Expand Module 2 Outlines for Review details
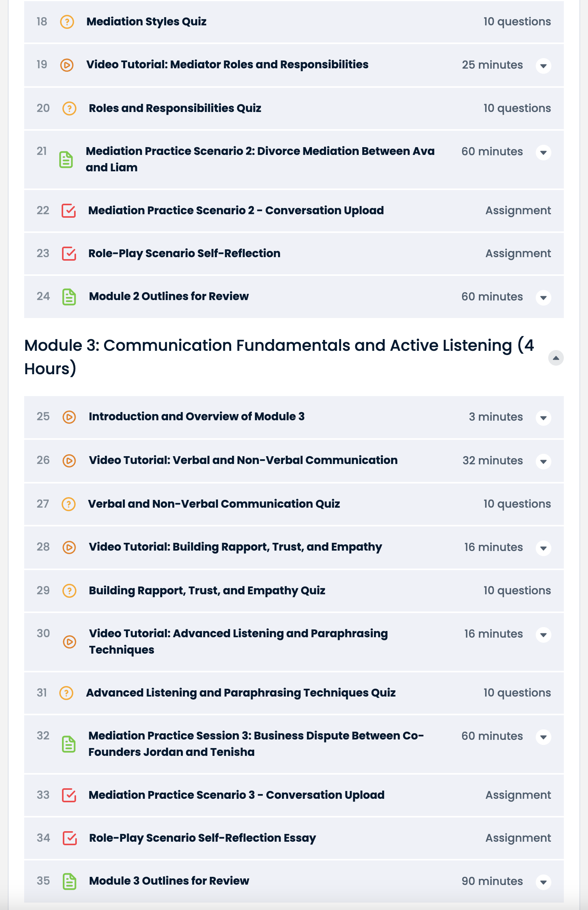The image size is (588, 910). pyautogui.click(x=543, y=297)
